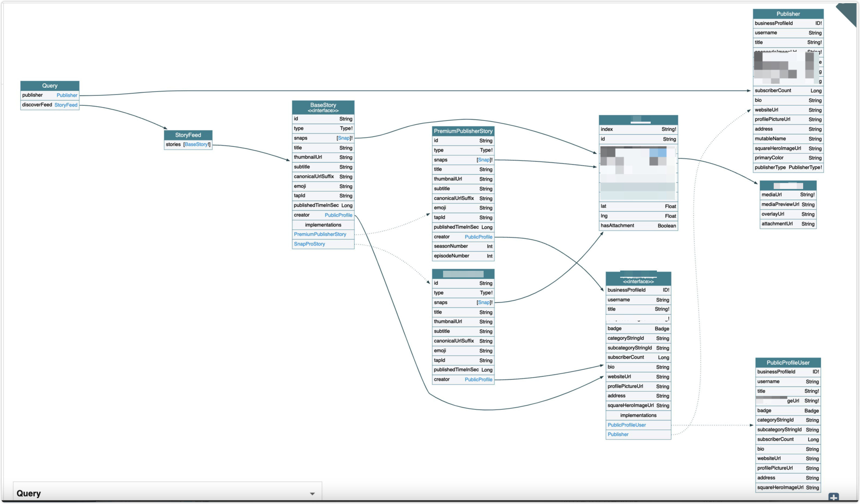Select primaryColor field in Publisher node
Image resolution: width=860 pixels, height=504 pixels.
[x=788, y=158]
